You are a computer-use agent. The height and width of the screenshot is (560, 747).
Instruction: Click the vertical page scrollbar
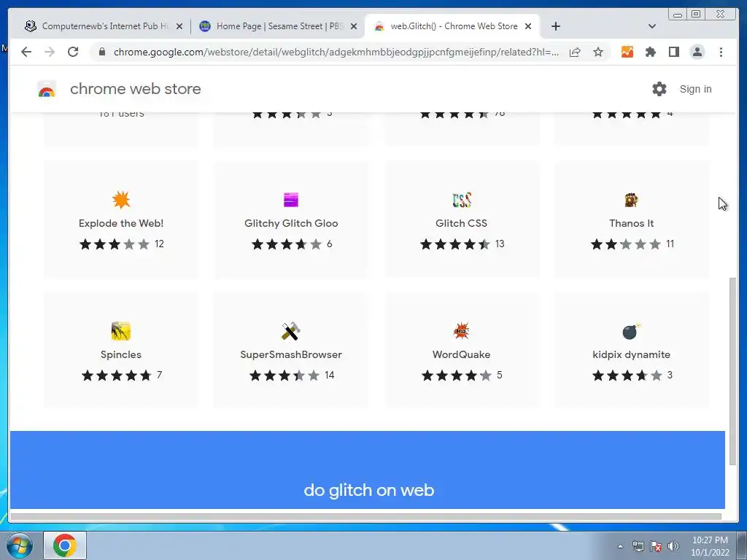click(x=732, y=371)
